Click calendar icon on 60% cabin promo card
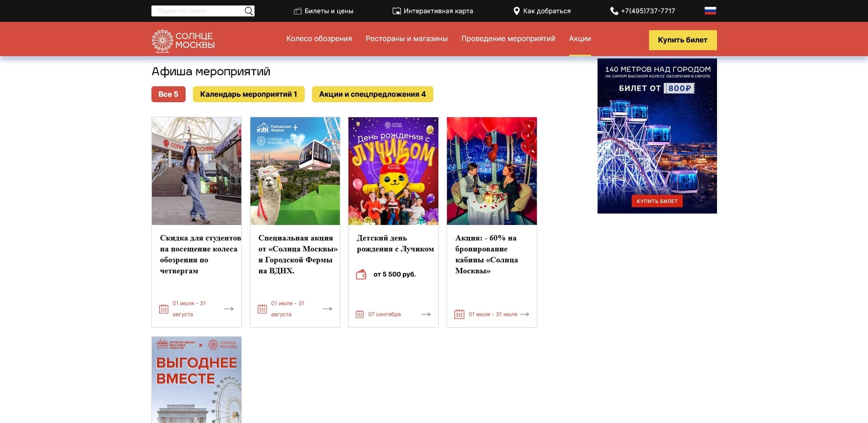Image resolution: width=868 pixels, height=423 pixels. [x=459, y=314]
